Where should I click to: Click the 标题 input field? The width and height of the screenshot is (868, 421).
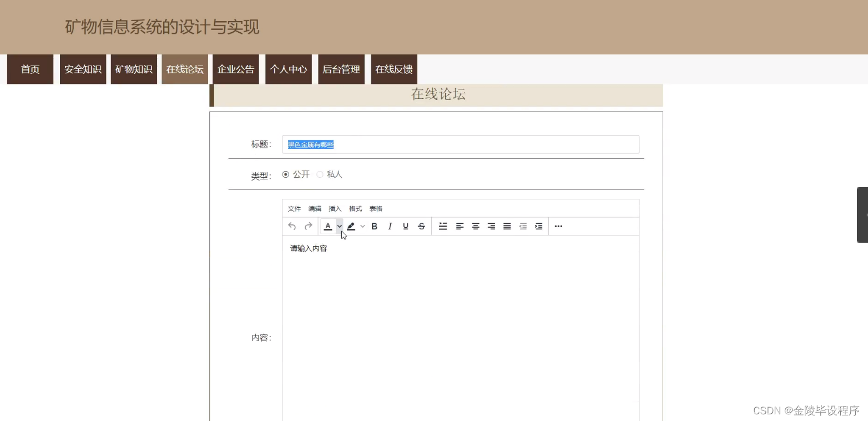[461, 144]
